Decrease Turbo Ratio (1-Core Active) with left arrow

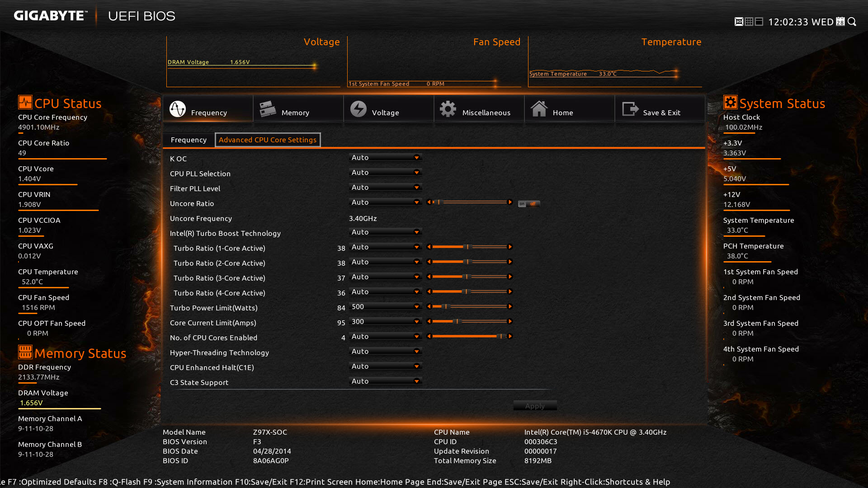tap(429, 247)
